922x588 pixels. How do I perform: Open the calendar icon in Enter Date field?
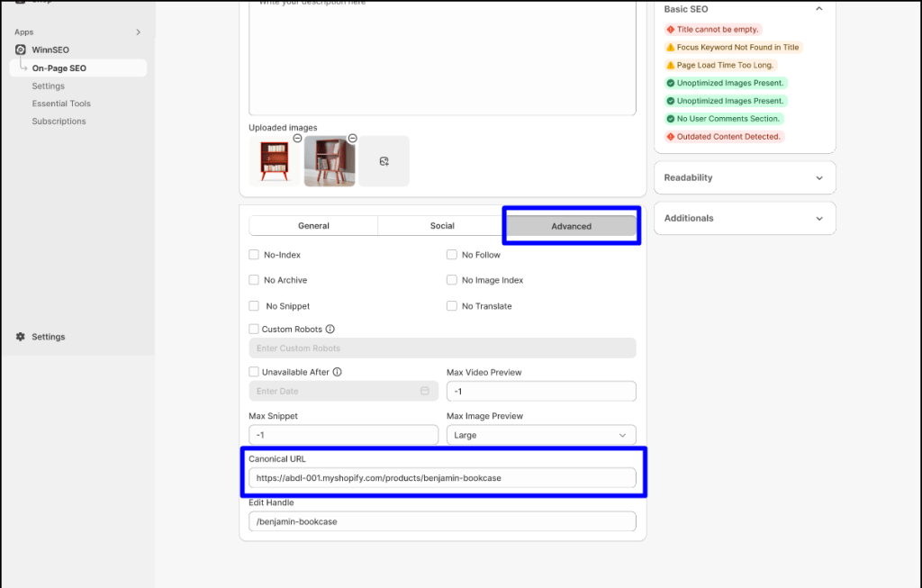(x=425, y=391)
